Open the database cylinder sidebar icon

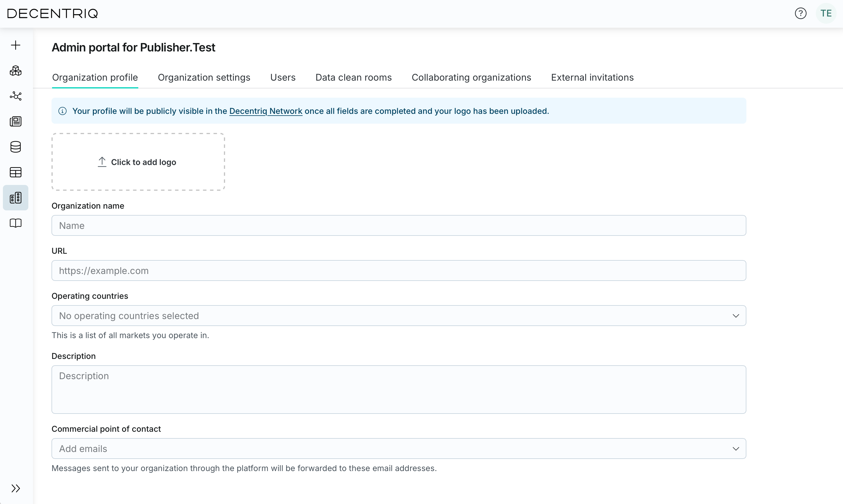click(16, 147)
